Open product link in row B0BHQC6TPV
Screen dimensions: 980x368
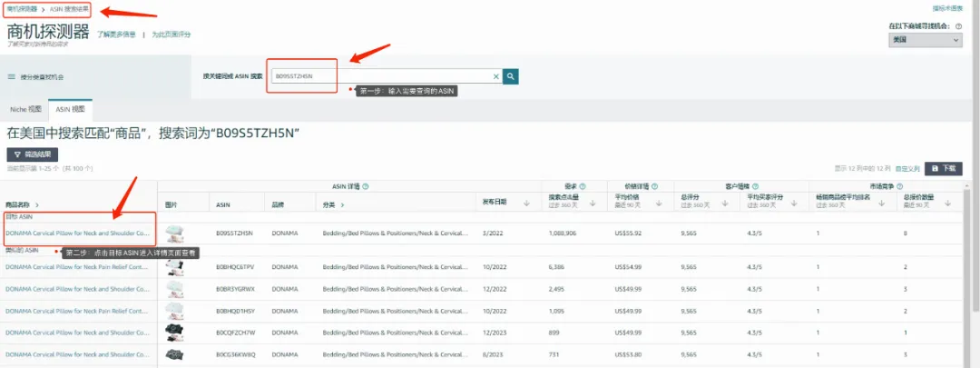77,266
